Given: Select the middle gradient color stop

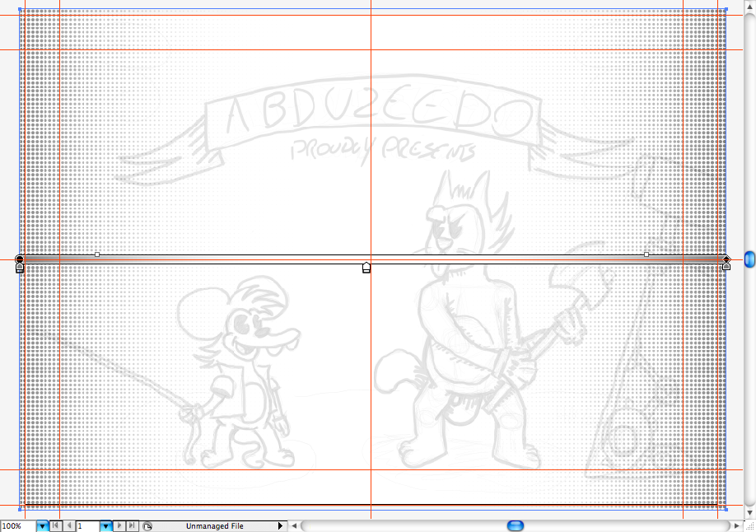Looking at the screenshot, I should click(x=366, y=268).
